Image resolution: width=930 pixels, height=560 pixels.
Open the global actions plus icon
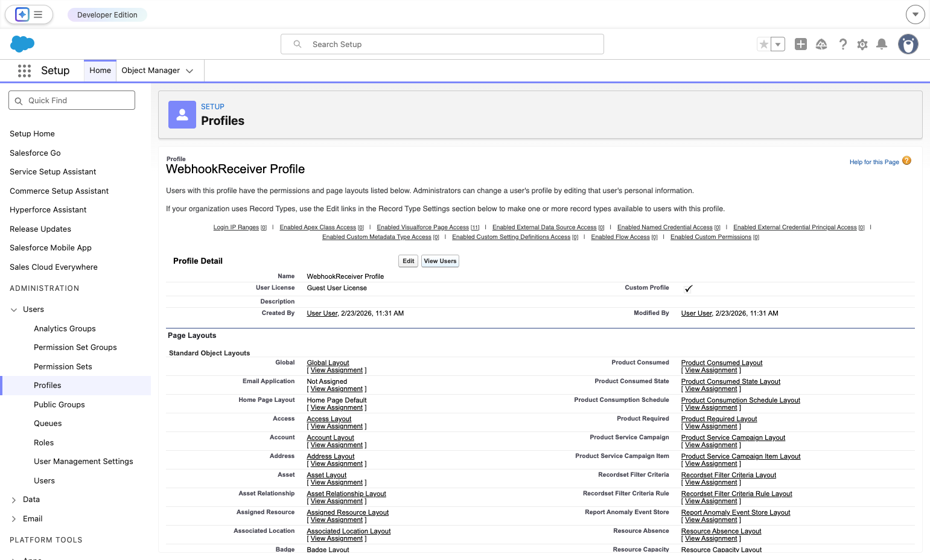pyautogui.click(x=801, y=44)
